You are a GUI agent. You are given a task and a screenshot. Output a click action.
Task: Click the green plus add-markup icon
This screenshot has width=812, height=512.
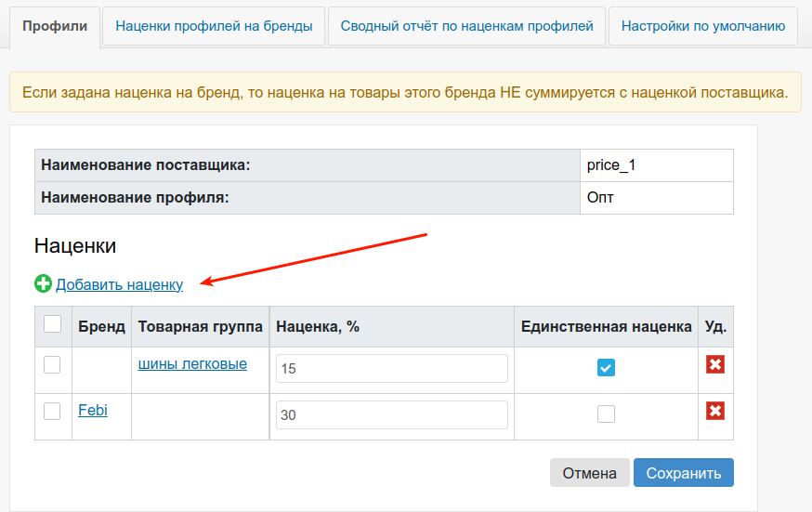point(43,283)
